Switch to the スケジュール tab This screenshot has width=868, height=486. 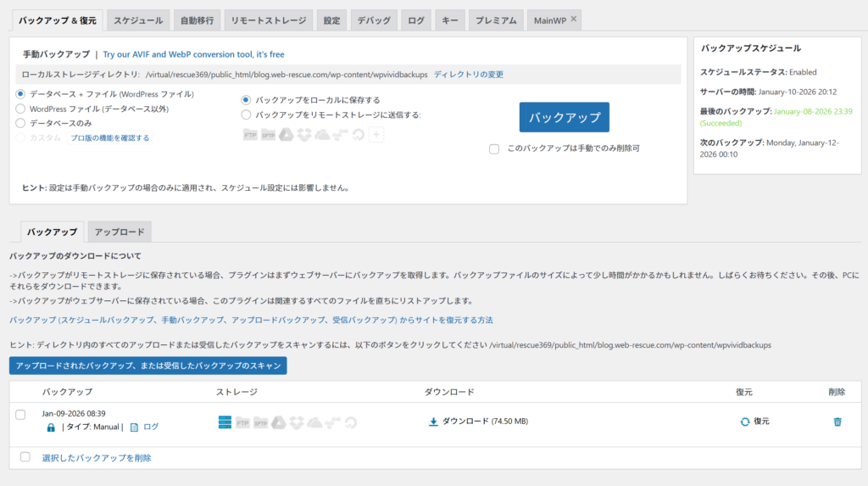138,20
